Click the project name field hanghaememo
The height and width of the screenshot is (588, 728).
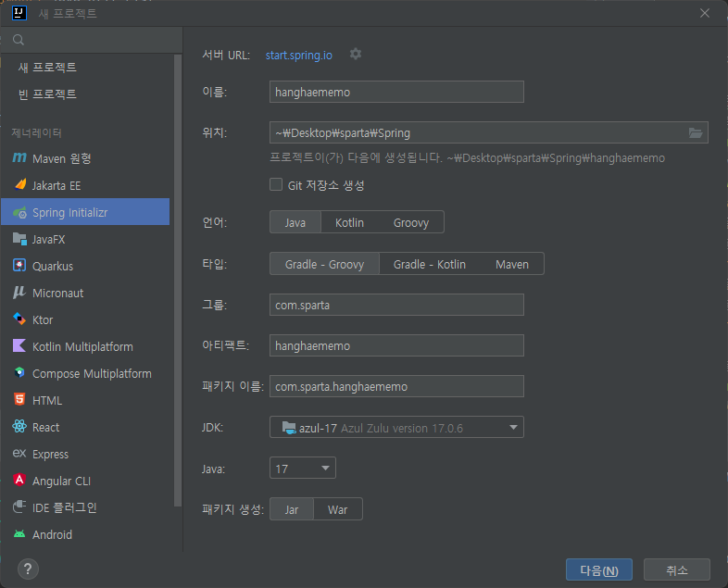point(396,92)
